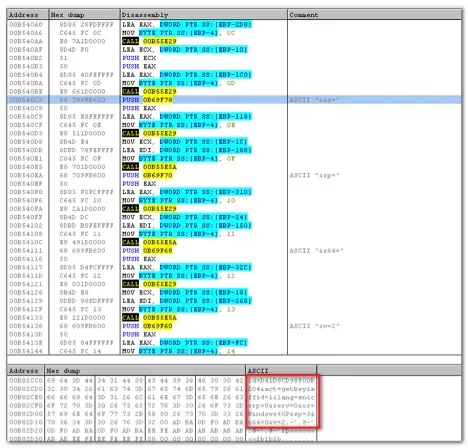Click ASCII text "204&act=getkey&a" in dump
Image resolution: width=468 pixels, height=448 pixels.
pyautogui.click(x=281, y=389)
